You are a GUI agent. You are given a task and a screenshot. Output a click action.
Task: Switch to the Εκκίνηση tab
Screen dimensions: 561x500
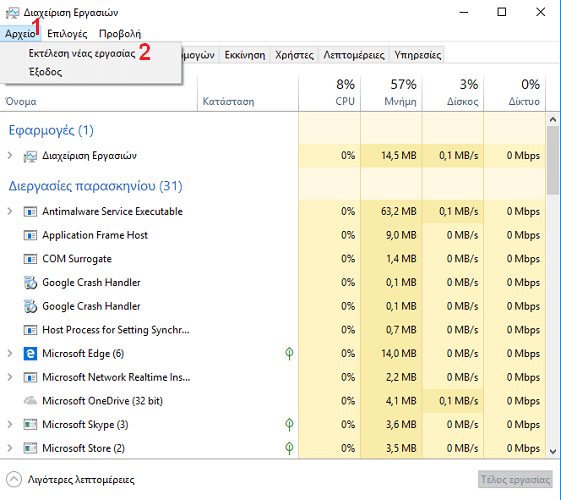click(x=245, y=55)
